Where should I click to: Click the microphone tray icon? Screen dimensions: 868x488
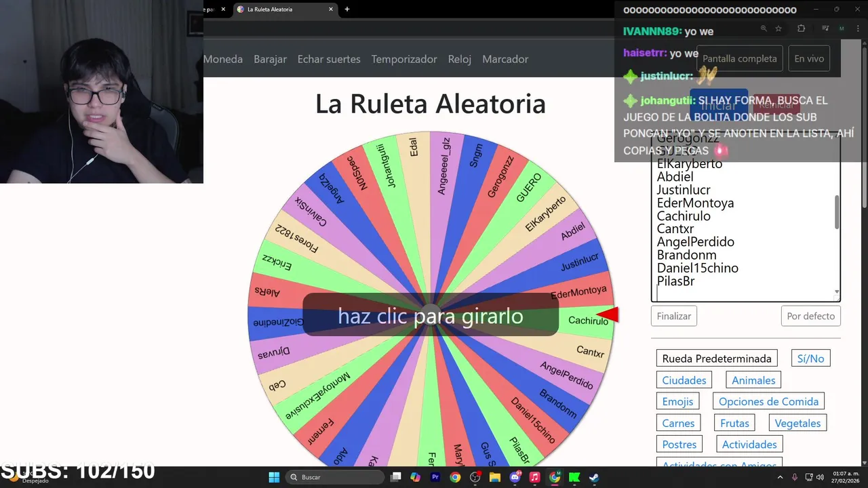click(795, 477)
